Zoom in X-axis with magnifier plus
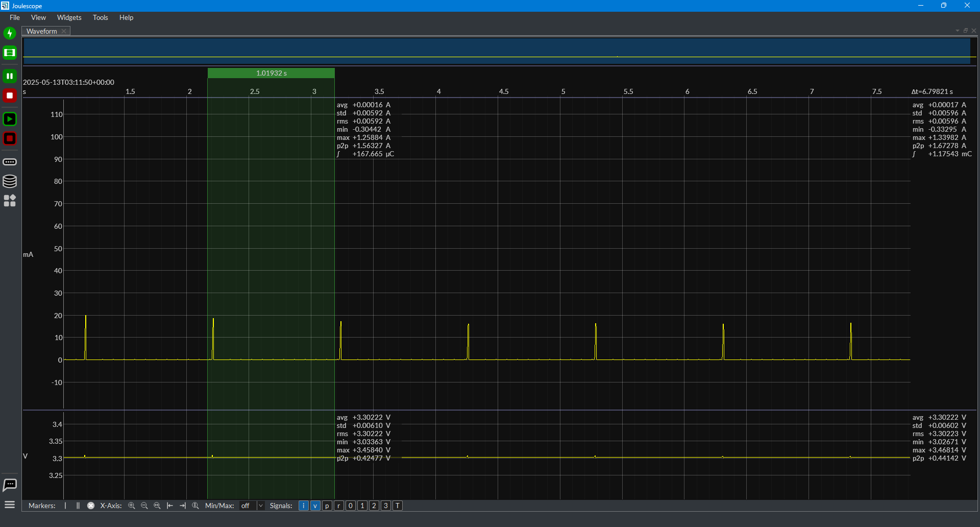Viewport: 980px width, 527px height. [132, 506]
